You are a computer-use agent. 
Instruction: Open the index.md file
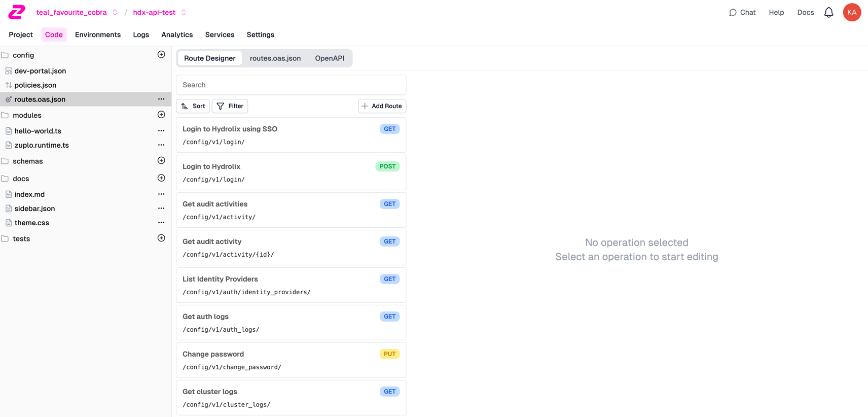[29, 194]
